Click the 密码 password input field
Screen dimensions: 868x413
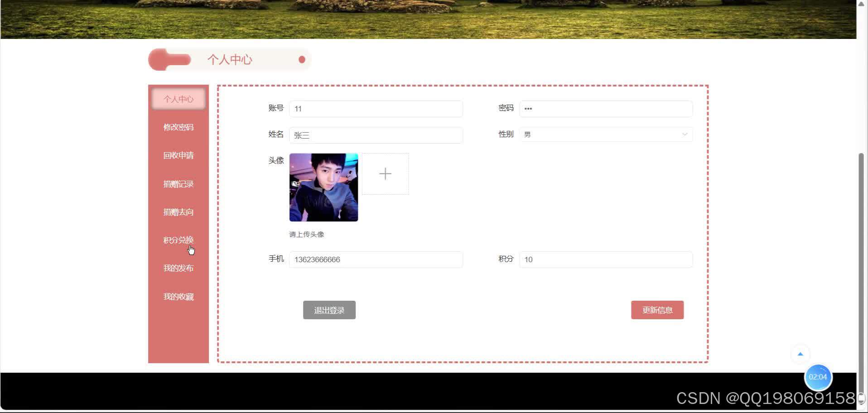pyautogui.click(x=606, y=109)
